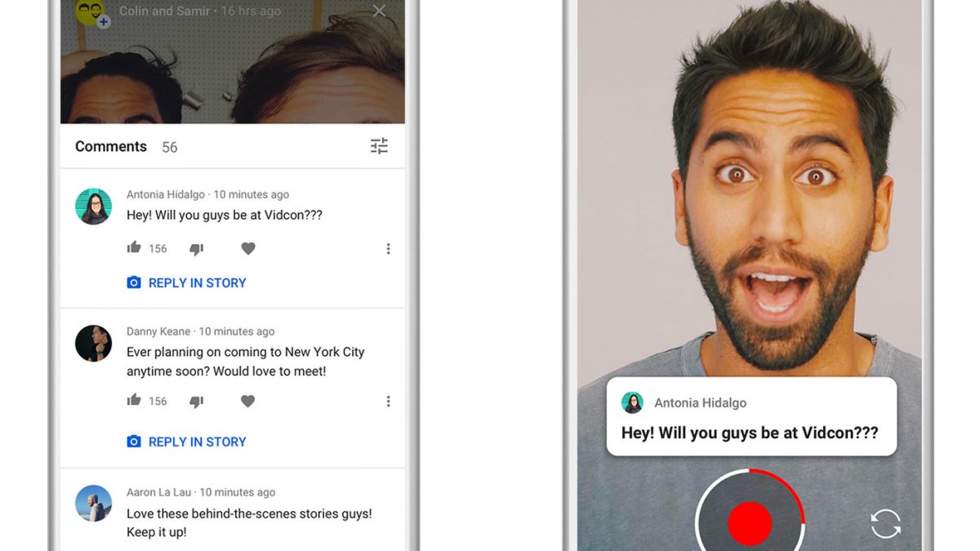Open Aaron La Lau's profile avatar
Viewport: 980px width, 551px height.
tap(93, 504)
